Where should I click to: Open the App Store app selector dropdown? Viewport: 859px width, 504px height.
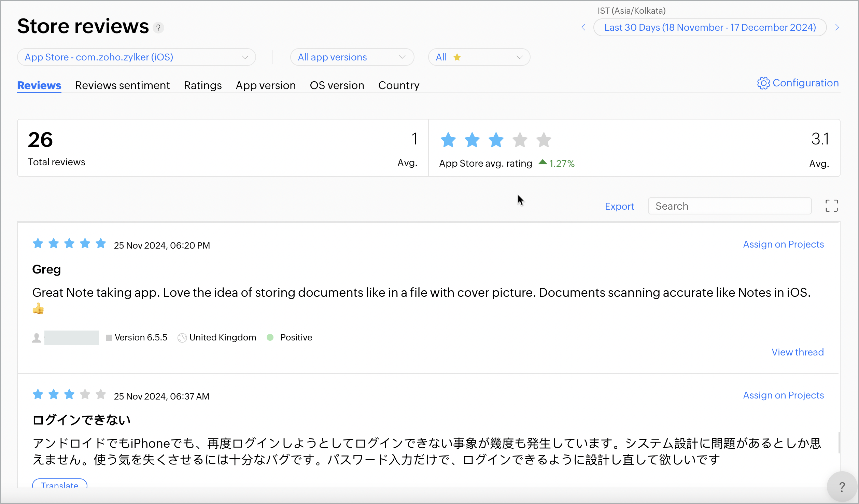(136, 57)
